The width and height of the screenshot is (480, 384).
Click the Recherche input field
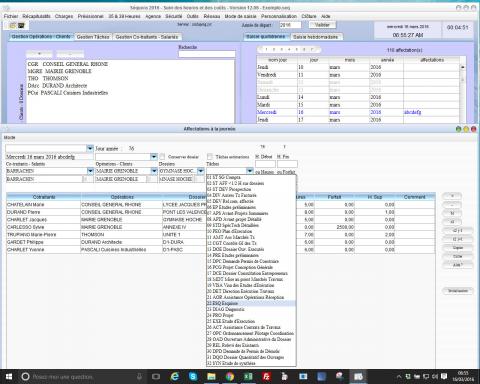coord(207,54)
